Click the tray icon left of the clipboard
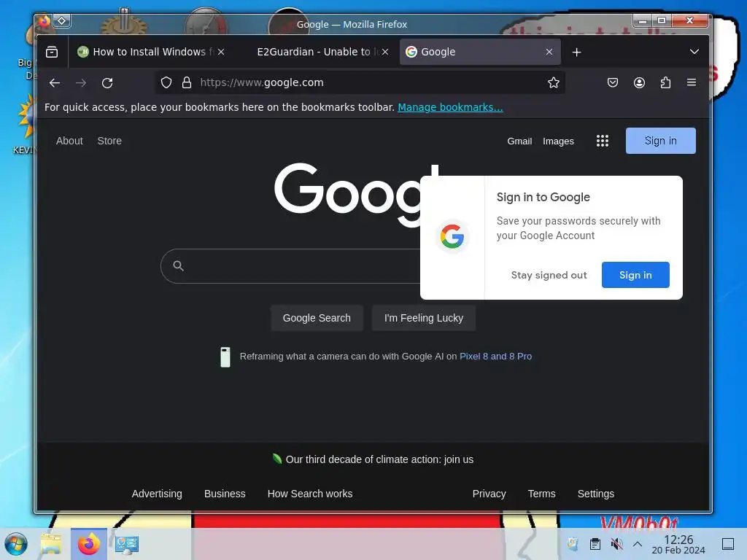 pos(573,544)
